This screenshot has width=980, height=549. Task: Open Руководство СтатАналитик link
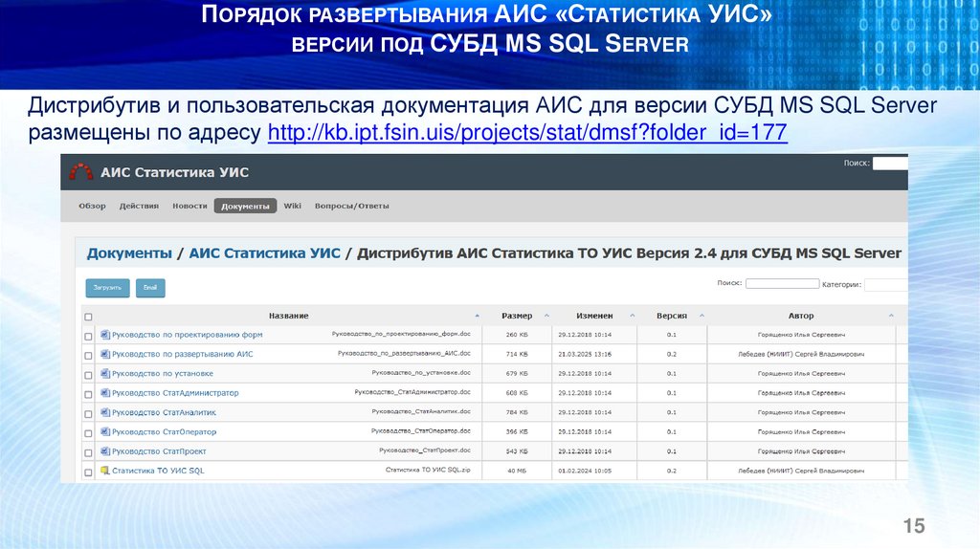[x=164, y=412]
